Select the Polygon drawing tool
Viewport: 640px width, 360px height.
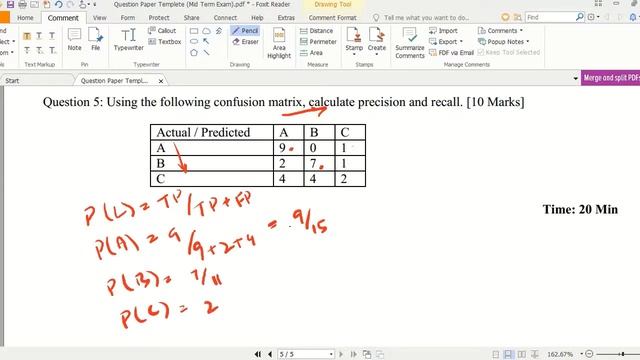194,53
